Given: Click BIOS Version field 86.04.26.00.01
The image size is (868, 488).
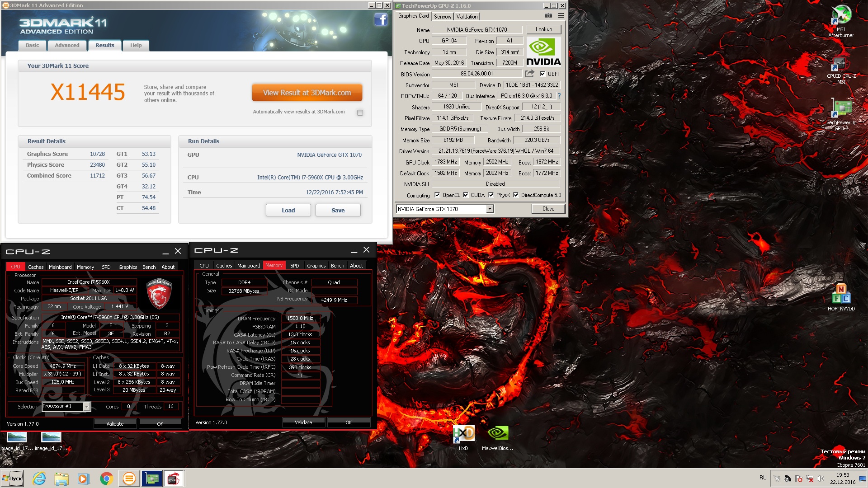Looking at the screenshot, I should click(x=477, y=74).
